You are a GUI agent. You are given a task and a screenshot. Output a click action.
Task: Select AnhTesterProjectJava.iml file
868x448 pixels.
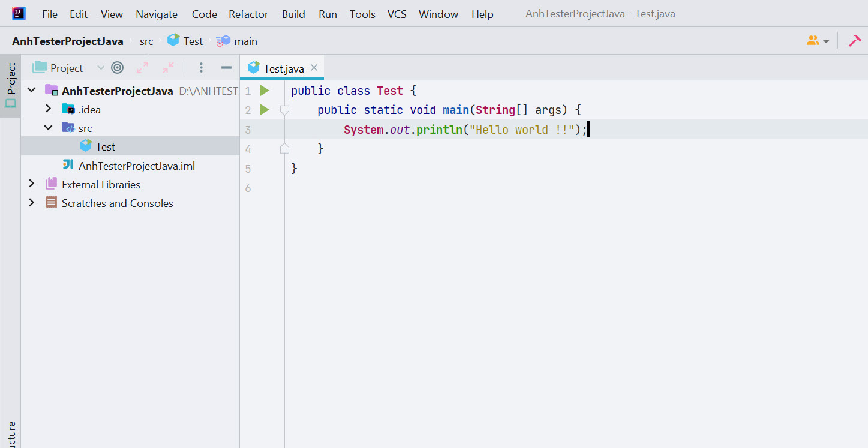coord(130,166)
